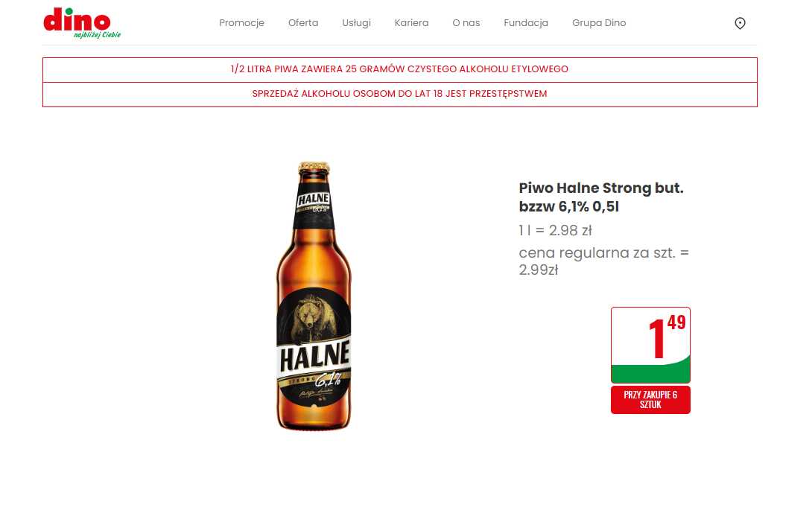
Task: Go to the Oferta section
Action: click(x=303, y=23)
